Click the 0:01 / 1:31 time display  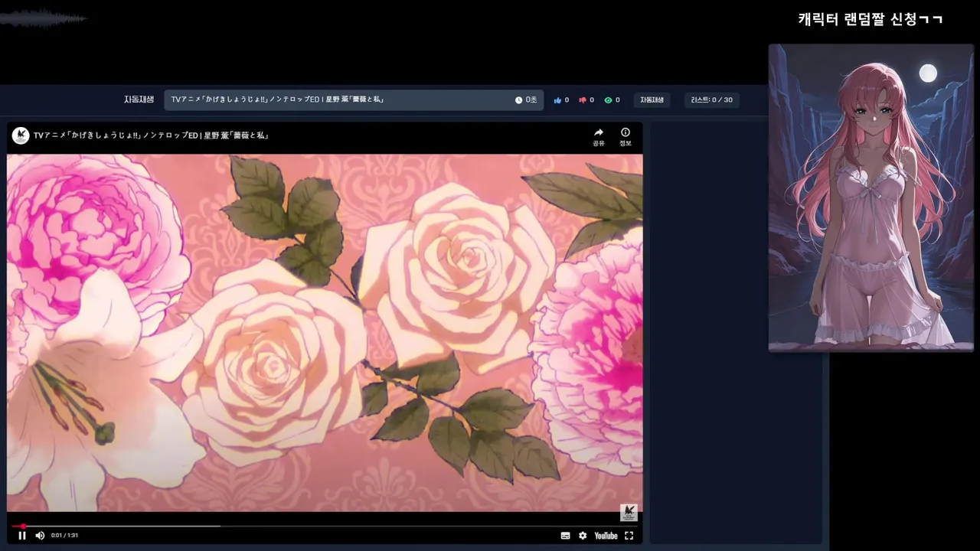tap(64, 536)
